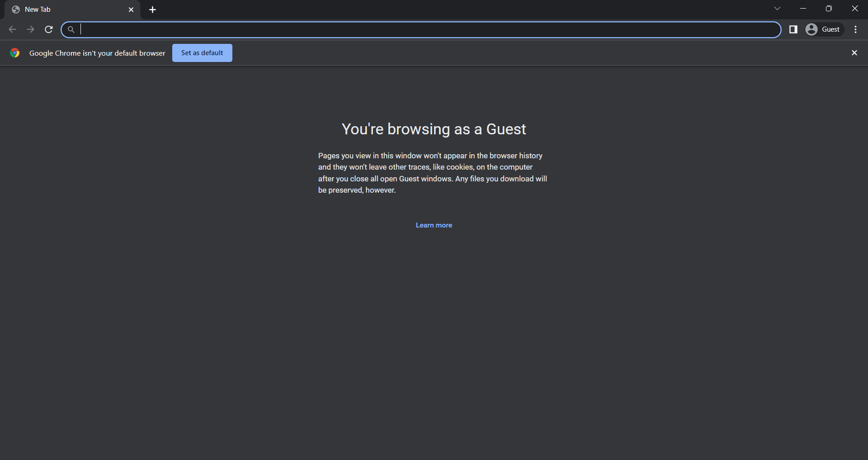868x460 pixels.
Task: Click the Forward navigation arrow
Action: click(30, 29)
